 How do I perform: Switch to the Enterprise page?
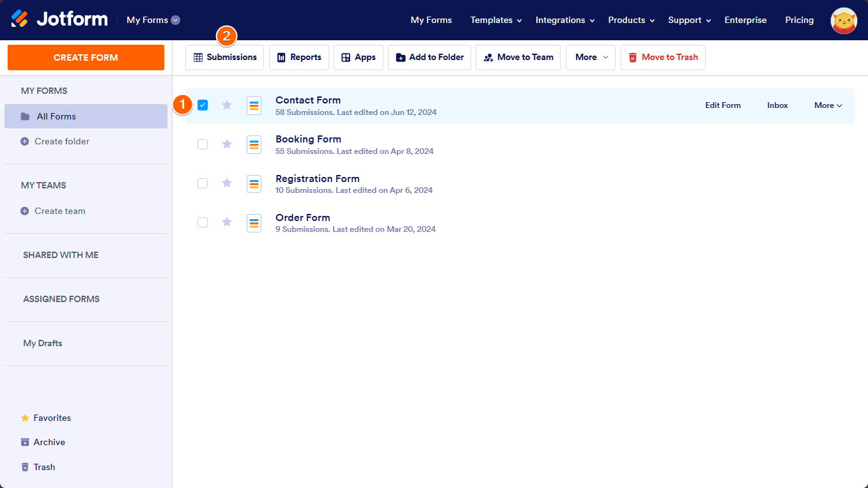click(x=745, y=20)
